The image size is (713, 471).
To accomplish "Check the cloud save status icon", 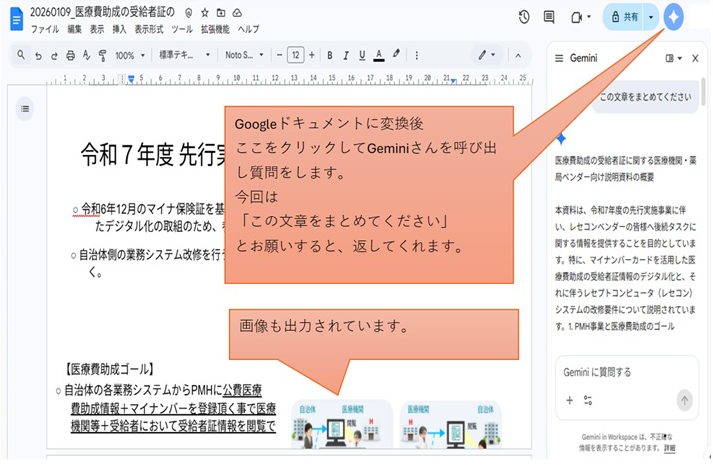I will pos(237,13).
